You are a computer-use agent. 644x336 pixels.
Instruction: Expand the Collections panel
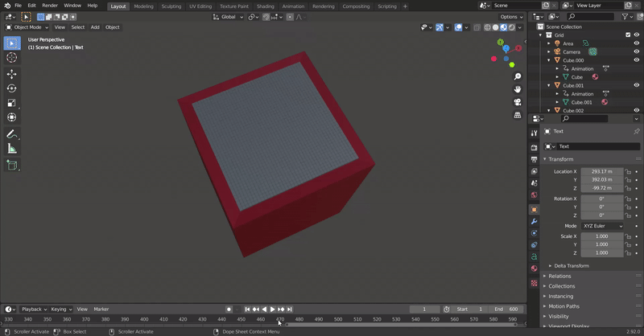click(561, 286)
